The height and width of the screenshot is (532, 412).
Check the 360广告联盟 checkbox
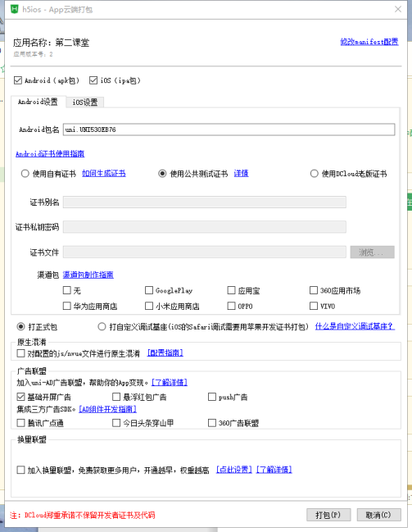pyautogui.click(x=212, y=423)
